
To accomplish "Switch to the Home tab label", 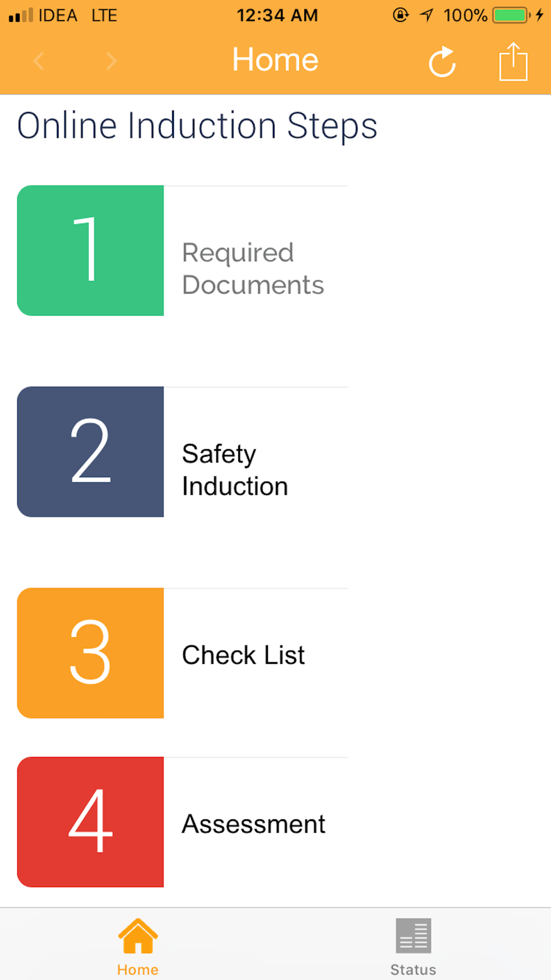I will click(x=138, y=970).
